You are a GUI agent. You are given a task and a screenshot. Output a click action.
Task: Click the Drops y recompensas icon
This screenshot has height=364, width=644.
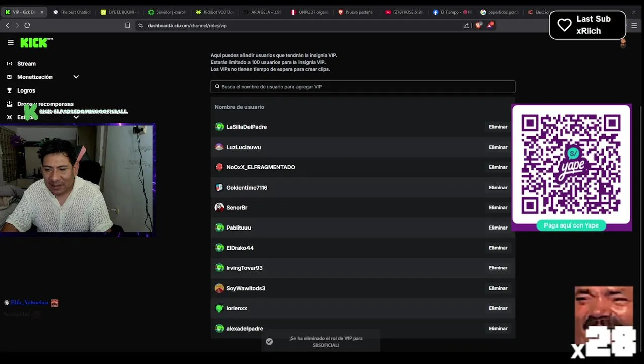(x=9, y=104)
